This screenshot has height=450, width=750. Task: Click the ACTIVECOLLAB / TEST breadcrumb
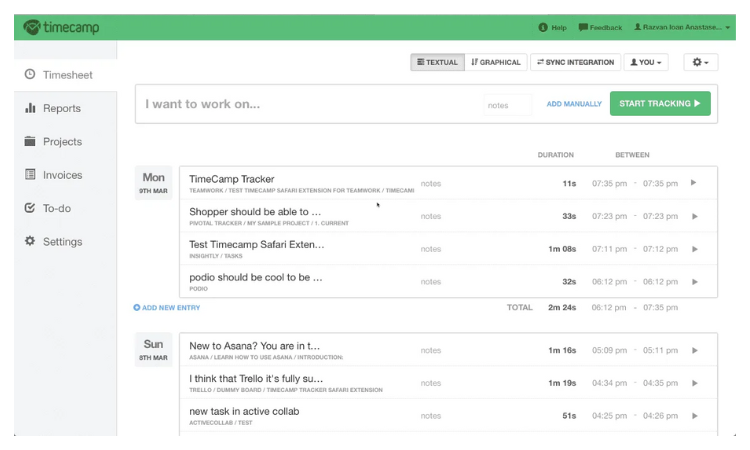(221, 423)
